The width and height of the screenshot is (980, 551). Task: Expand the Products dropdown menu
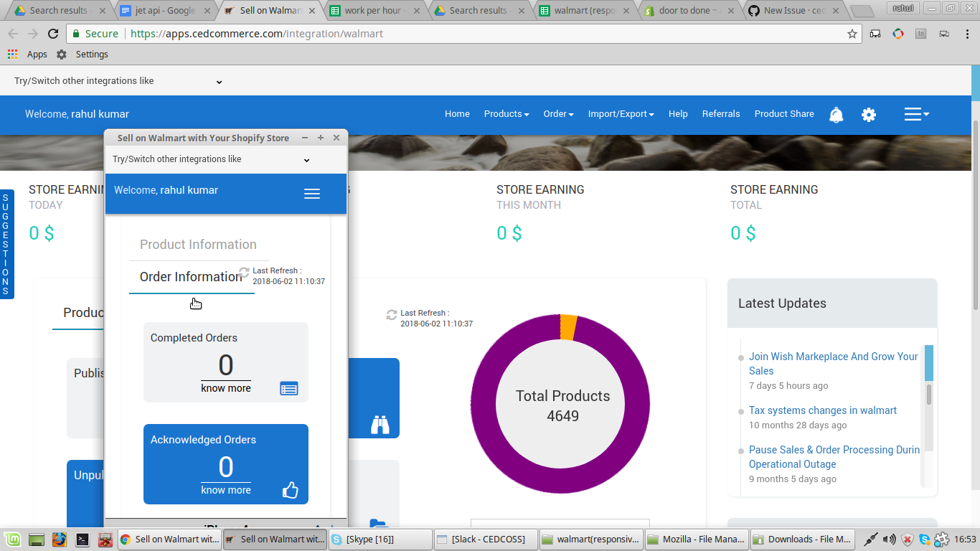506,114
